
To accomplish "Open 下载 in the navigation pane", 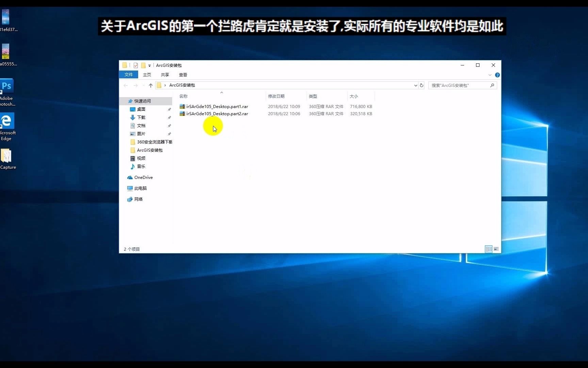I will pyautogui.click(x=141, y=118).
